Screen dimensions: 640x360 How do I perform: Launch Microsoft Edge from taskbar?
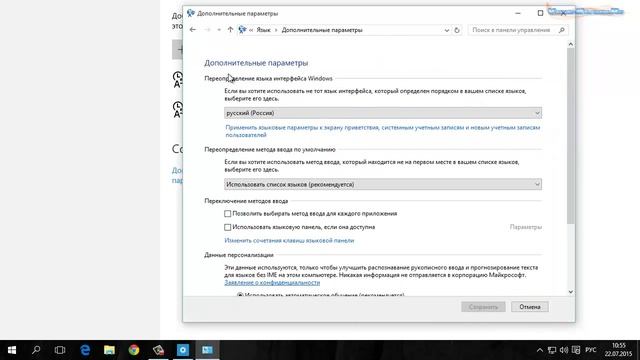click(x=85, y=350)
